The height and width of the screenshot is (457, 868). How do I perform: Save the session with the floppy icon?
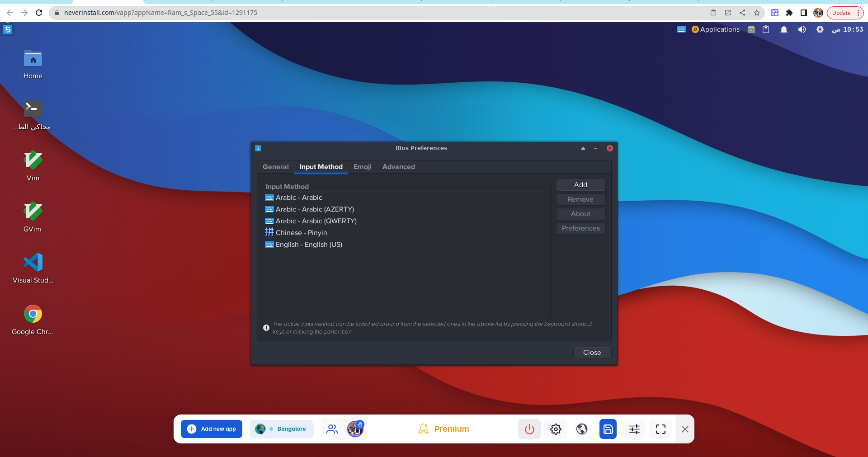point(608,429)
